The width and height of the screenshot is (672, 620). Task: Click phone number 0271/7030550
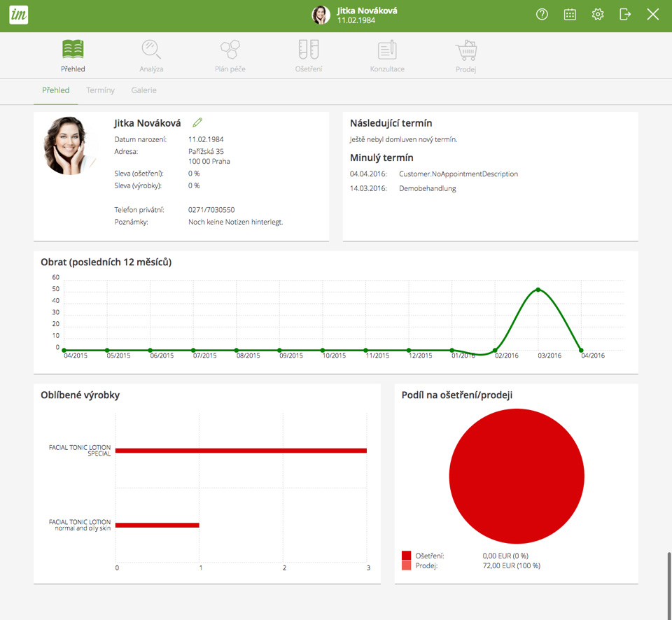tap(211, 210)
